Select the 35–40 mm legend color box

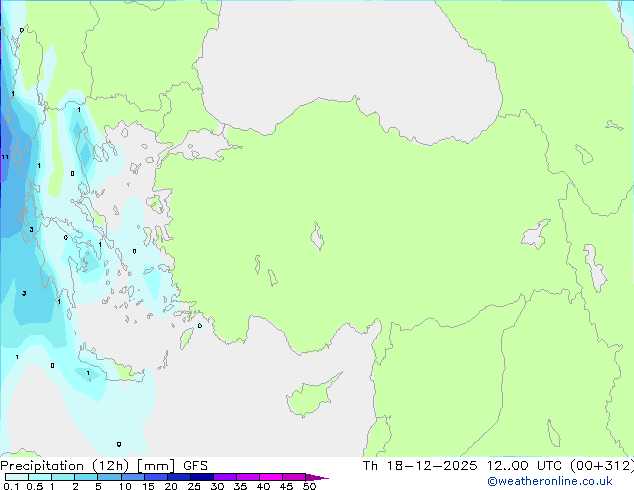247,477
